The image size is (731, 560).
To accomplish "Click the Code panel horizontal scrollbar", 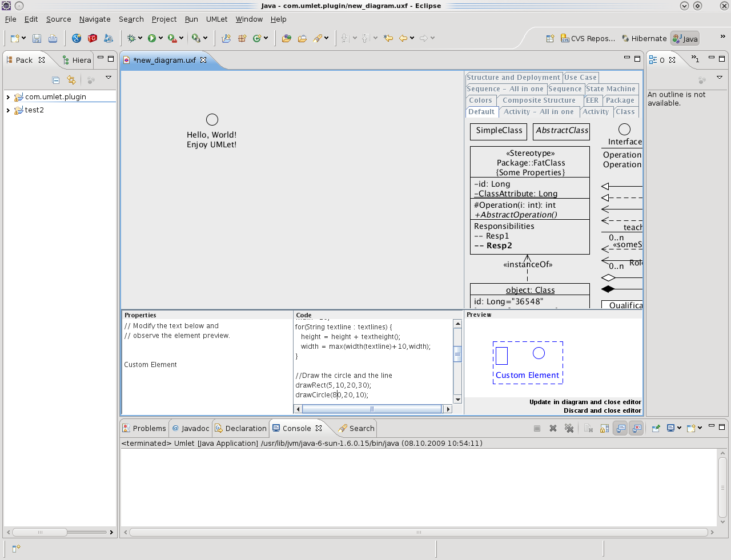I will [371, 409].
